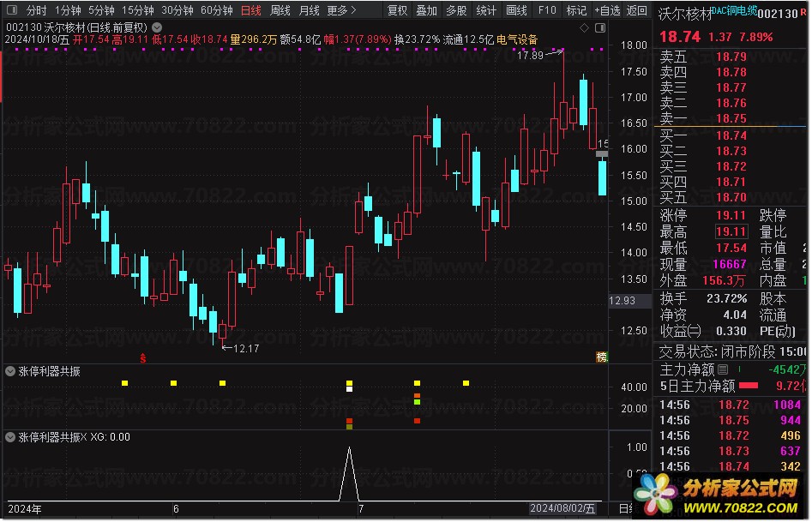Open the list icon beside 主力净额
The width and height of the screenshot is (812, 522).
coord(723,369)
